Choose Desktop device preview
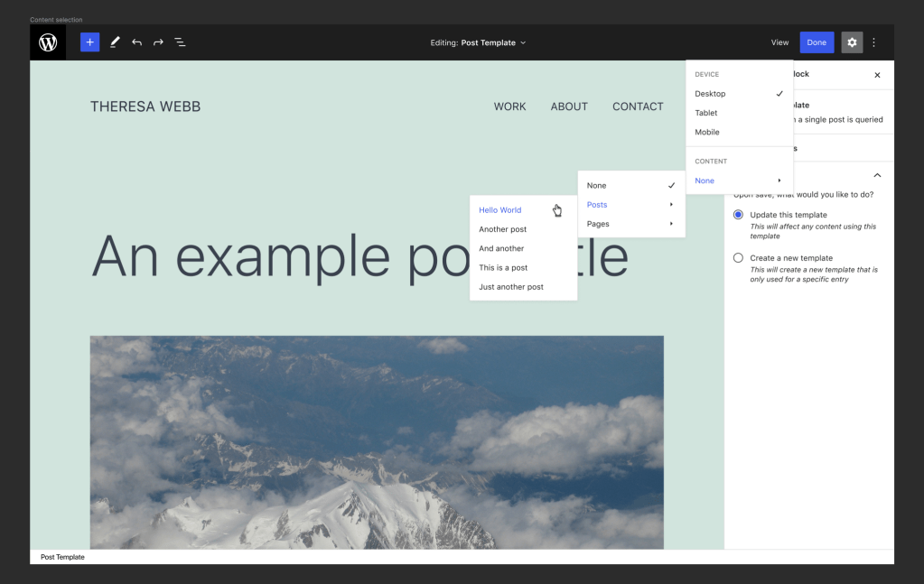 [710, 94]
